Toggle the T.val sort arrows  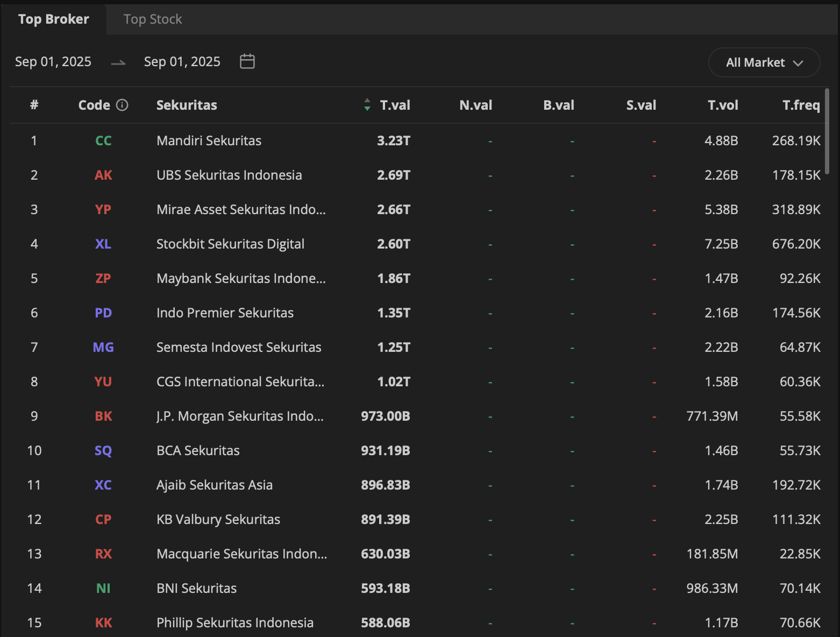(367, 104)
